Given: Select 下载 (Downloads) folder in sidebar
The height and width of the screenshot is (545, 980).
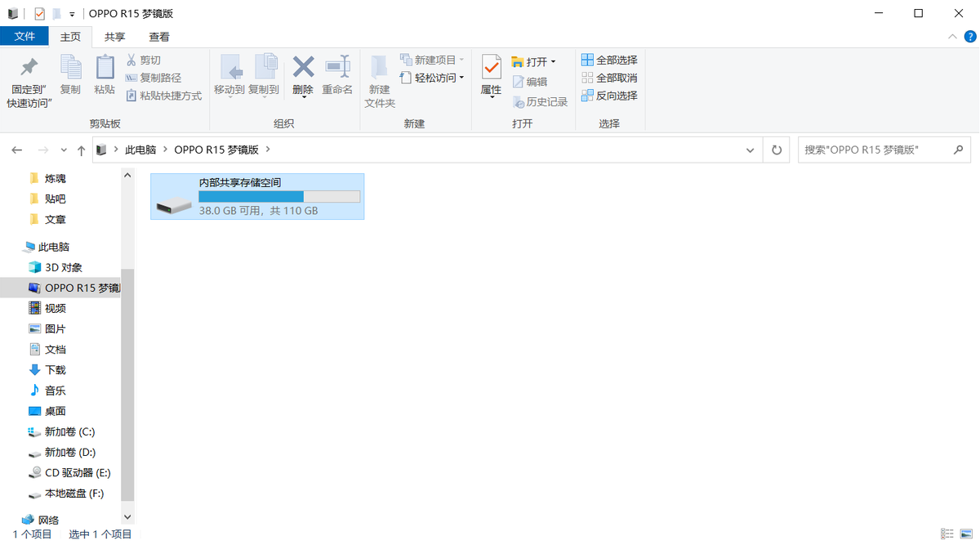Looking at the screenshot, I should [56, 370].
